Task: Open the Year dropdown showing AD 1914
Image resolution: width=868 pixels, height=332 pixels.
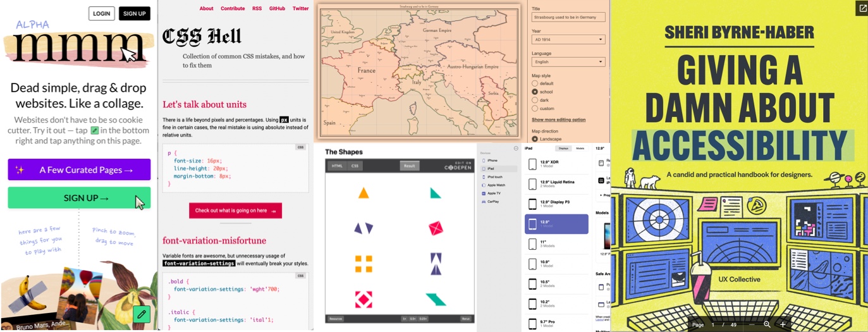Action: 568,39
